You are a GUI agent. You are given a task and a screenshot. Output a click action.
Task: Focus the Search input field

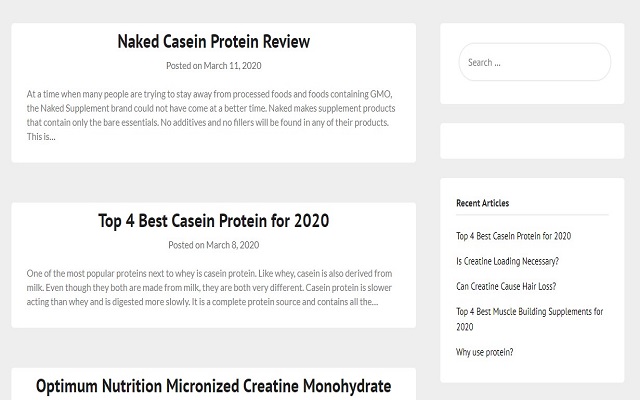[x=534, y=62]
